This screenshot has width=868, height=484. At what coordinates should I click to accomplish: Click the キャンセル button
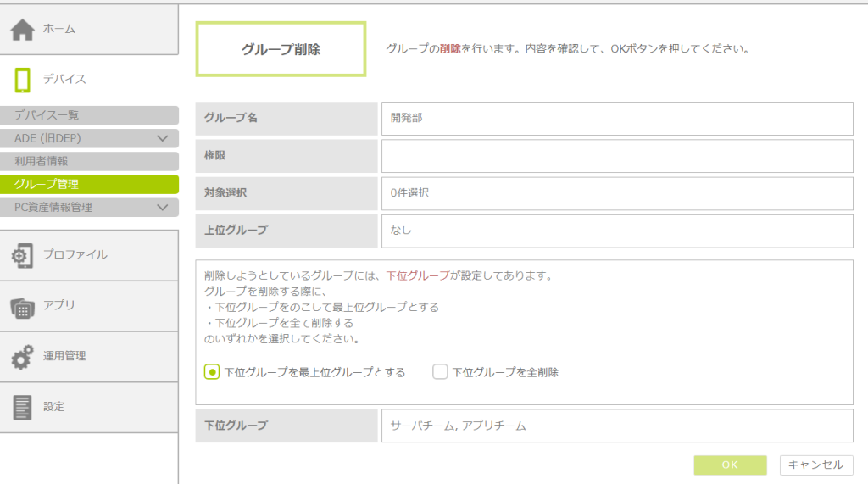816,465
